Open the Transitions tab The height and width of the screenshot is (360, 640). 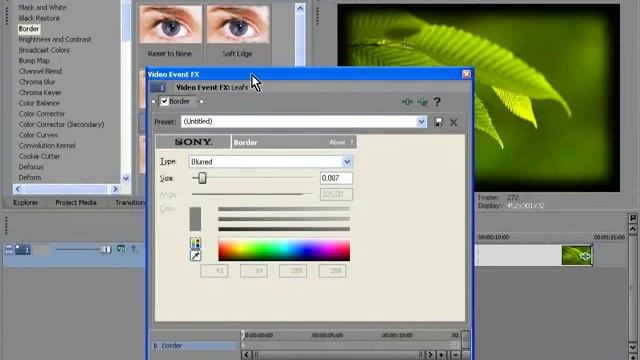tap(130, 202)
